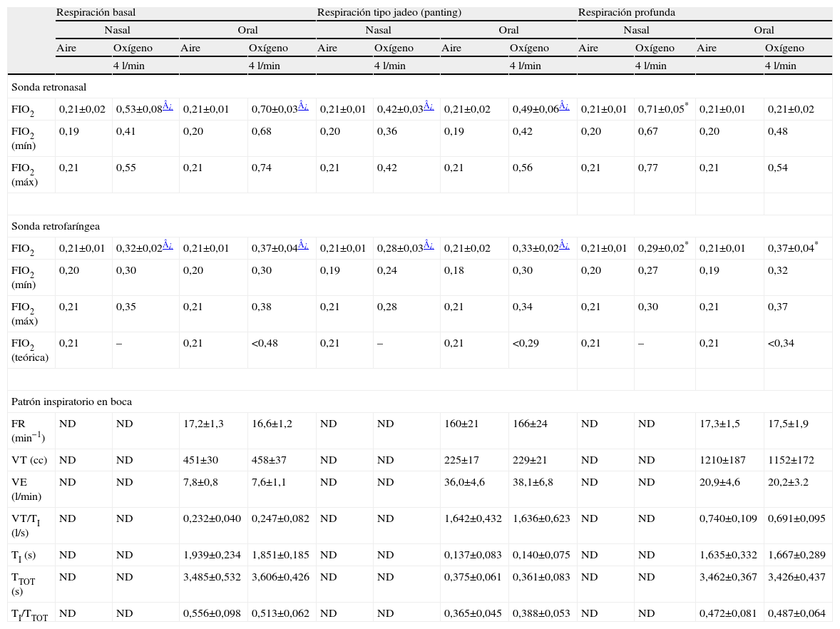The image size is (840, 629).
Task: Click the VT (cc) row label
Action: 29,460
